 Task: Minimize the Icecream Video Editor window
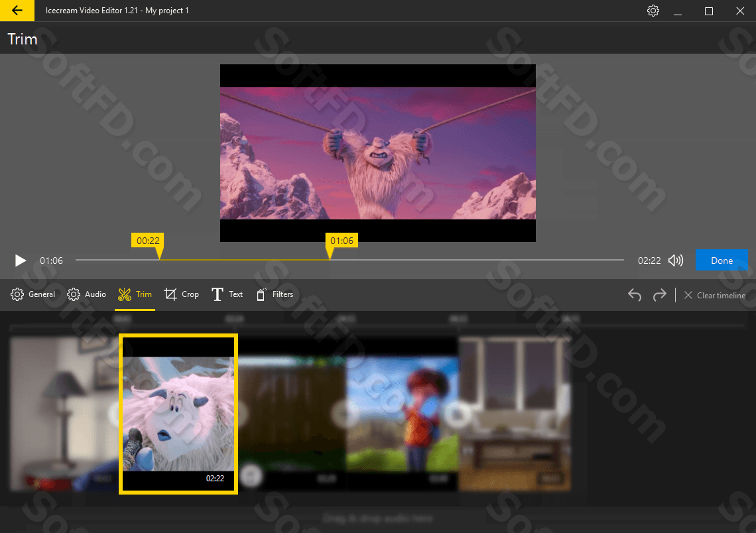[677, 11]
